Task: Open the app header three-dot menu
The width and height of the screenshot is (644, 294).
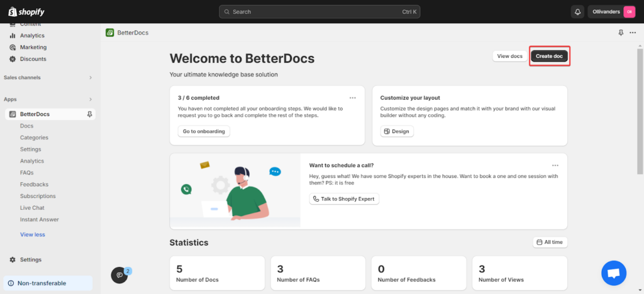Action: [633, 33]
